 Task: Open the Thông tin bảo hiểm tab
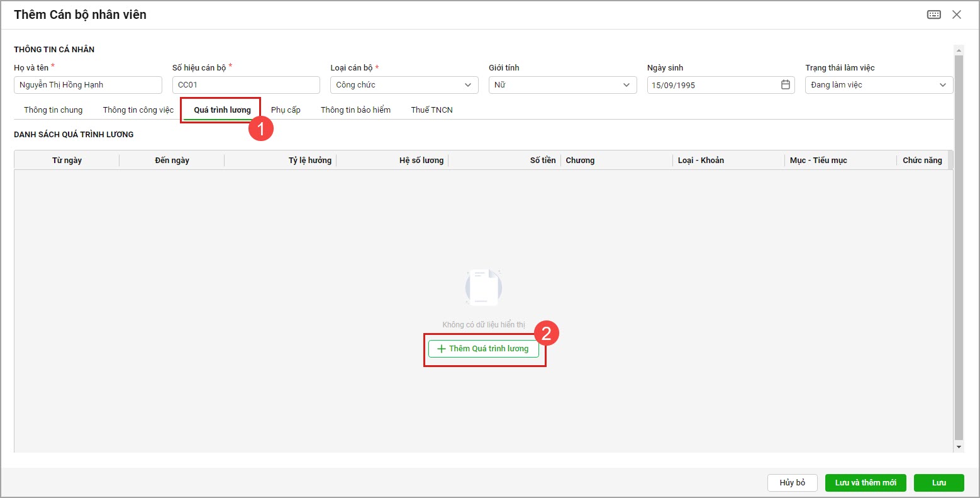tap(355, 110)
